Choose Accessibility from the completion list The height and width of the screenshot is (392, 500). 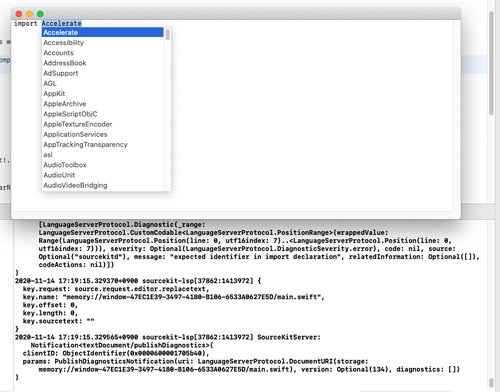[102, 43]
